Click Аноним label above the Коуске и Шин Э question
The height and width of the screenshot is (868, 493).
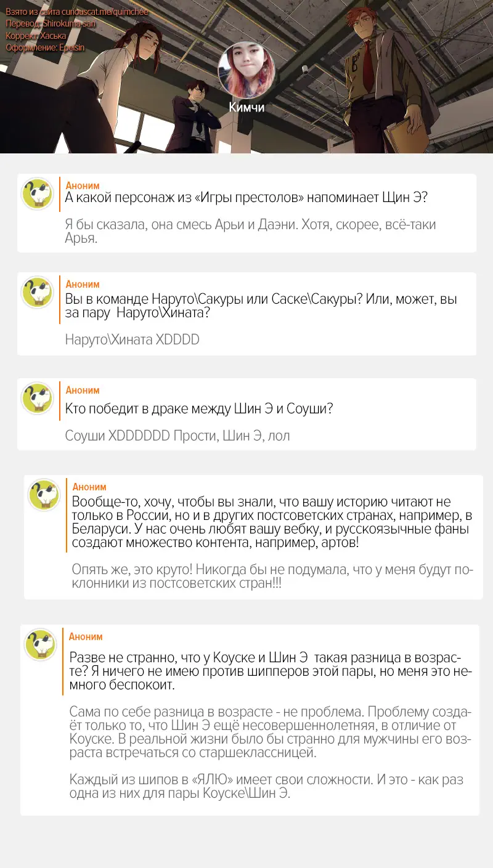(x=86, y=636)
